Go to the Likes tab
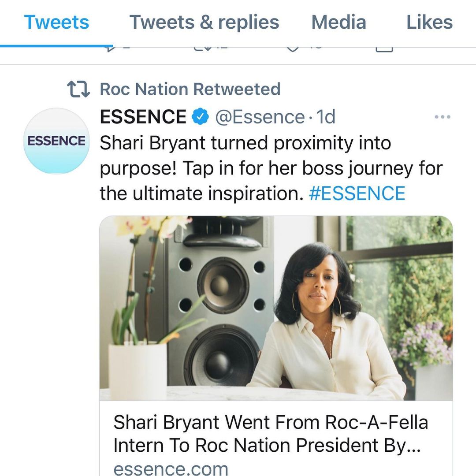Screen dimensions: 476x476 pos(429,22)
